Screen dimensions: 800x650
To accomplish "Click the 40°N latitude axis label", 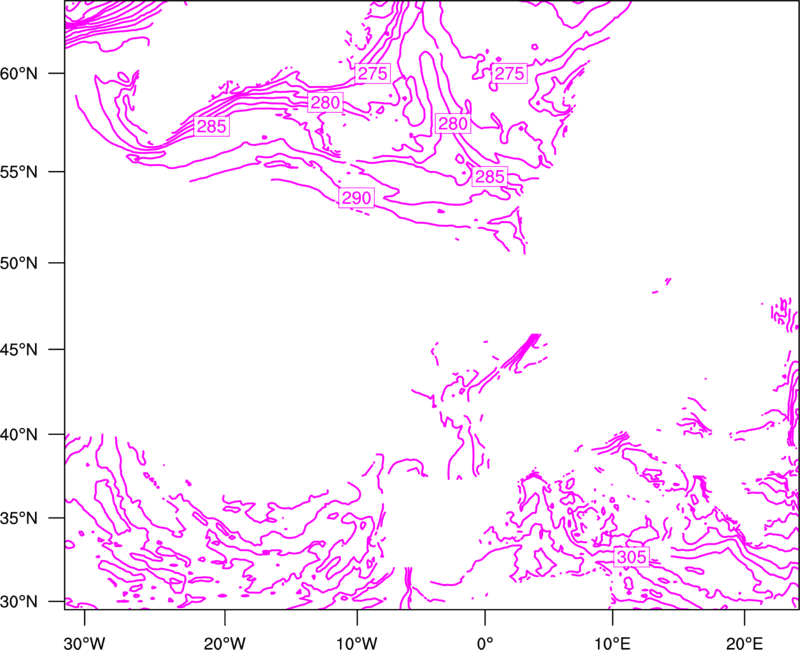I will pos(19,434).
